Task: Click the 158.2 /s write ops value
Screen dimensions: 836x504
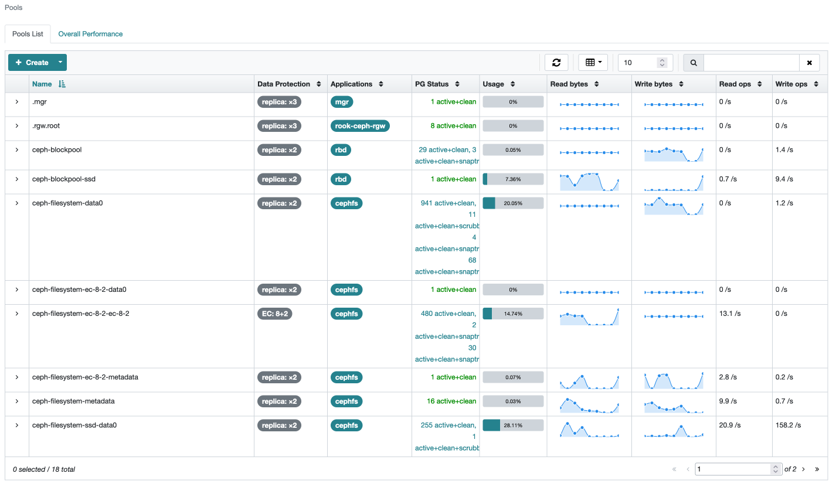Action: coord(788,425)
